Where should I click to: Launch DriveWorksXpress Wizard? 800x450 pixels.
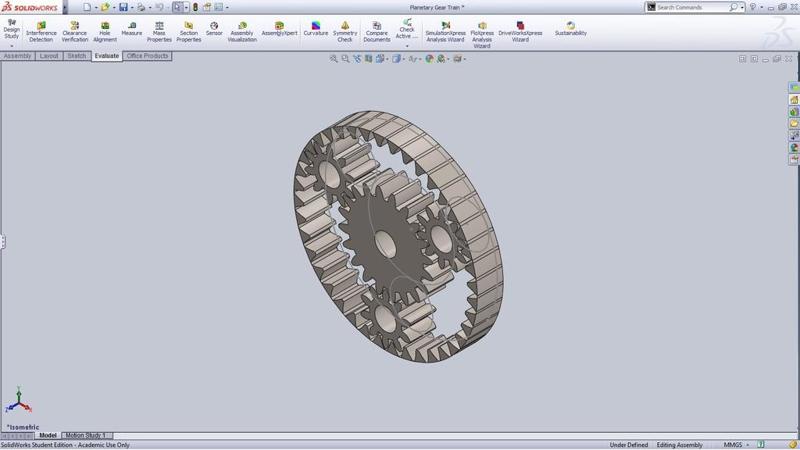(x=520, y=32)
